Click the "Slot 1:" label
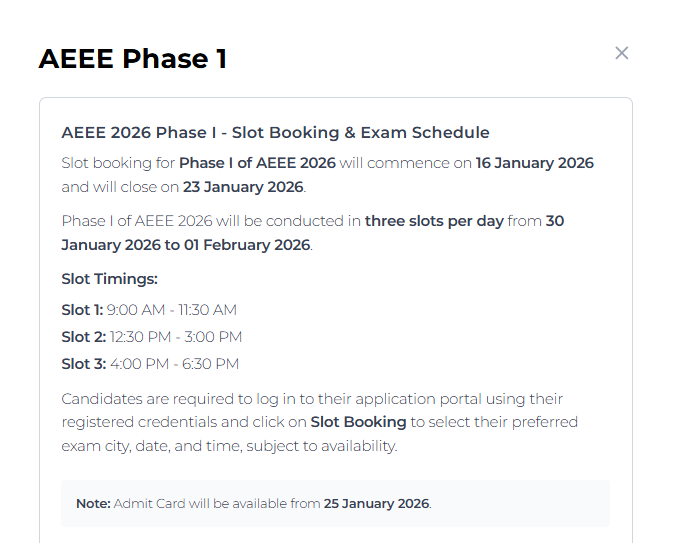The height and width of the screenshot is (543, 675). tap(82, 310)
